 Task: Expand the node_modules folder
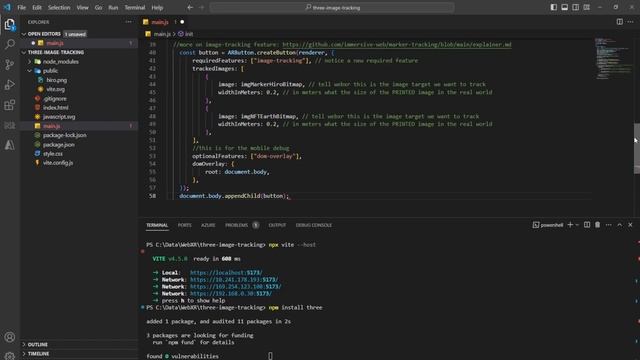coord(60,62)
